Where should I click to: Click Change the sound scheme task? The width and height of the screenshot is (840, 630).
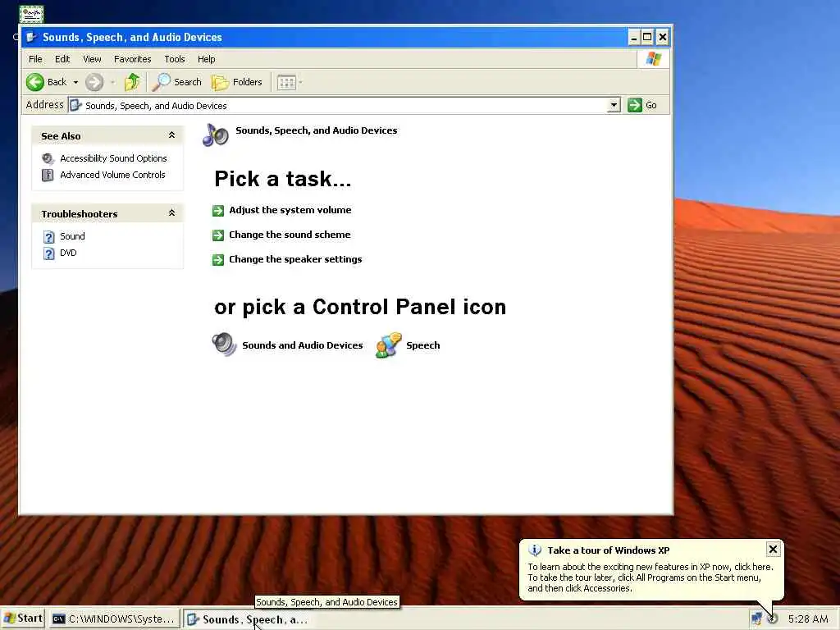click(290, 235)
